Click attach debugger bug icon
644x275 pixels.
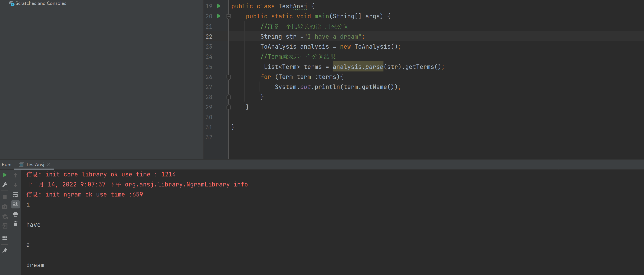click(x=5, y=216)
